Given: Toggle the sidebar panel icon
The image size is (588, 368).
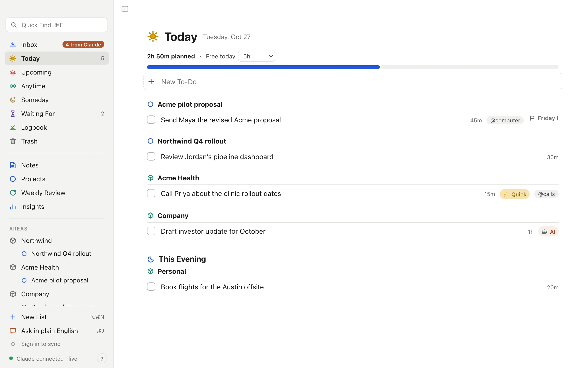Looking at the screenshot, I should point(125,9).
